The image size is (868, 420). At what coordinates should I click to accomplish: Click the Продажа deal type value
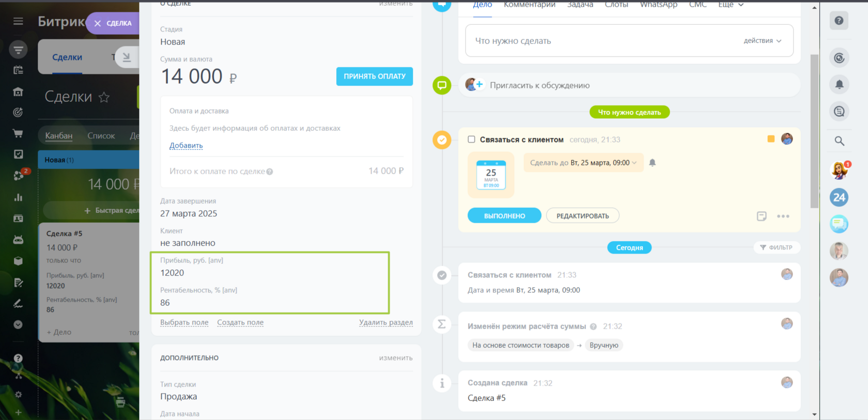179,397
